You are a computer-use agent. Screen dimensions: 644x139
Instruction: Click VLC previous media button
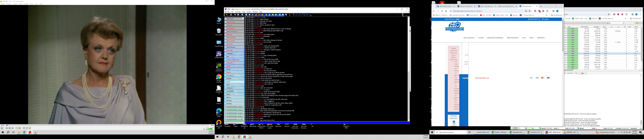click(7, 128)
